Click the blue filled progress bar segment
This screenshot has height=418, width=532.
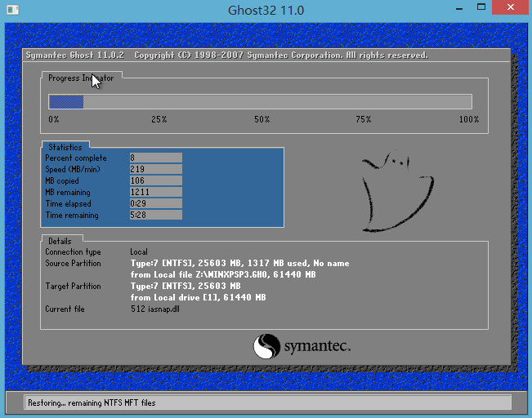pyautogui.click(x=66, y=102)
